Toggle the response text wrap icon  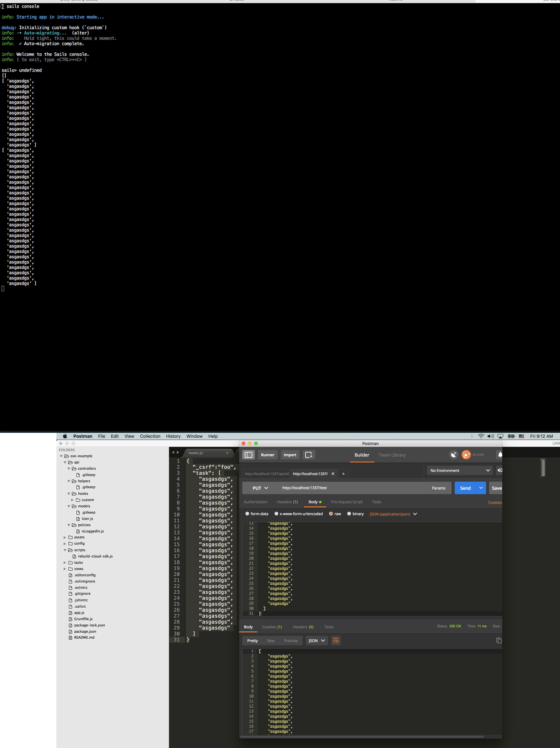pos(335,640)
